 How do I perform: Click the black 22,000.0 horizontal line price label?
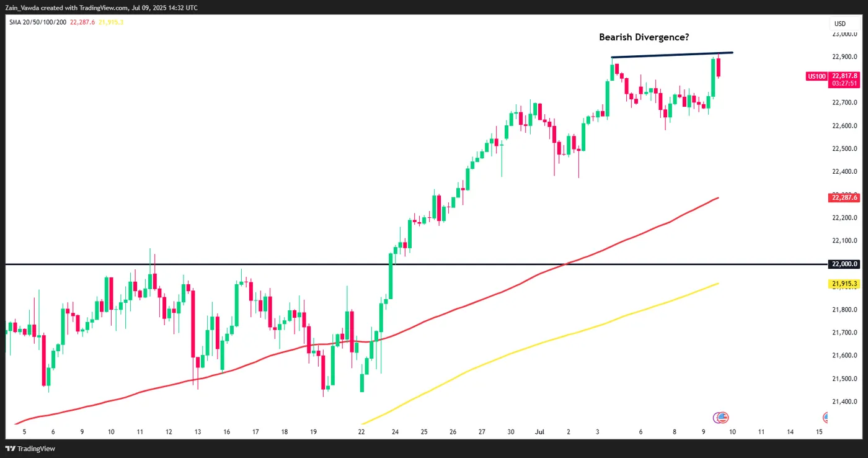point(844,264)
